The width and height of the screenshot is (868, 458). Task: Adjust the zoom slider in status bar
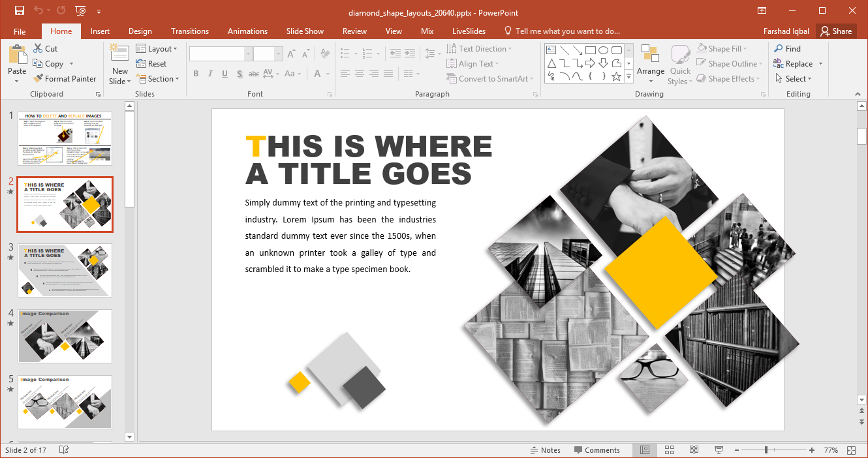766,450
